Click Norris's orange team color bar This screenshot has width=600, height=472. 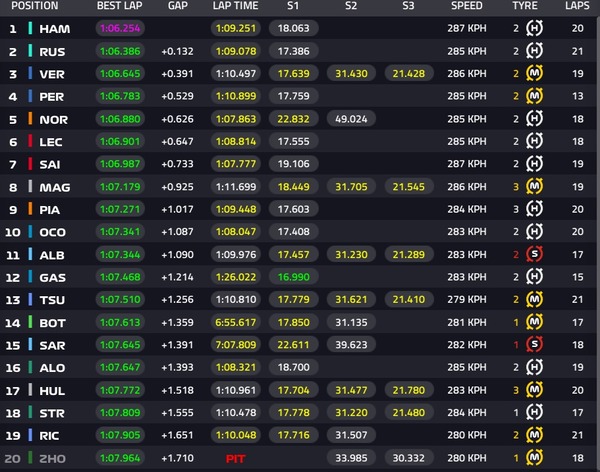30,119
